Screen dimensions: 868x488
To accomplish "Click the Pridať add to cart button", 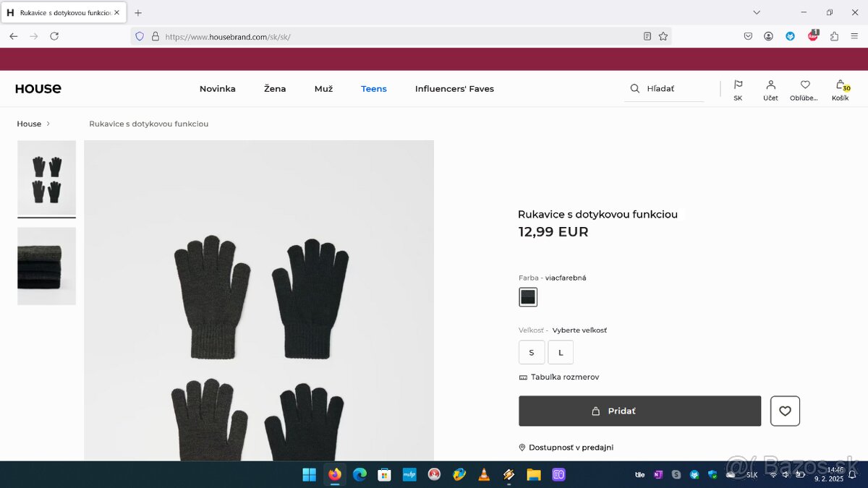I will pos(639,411).
